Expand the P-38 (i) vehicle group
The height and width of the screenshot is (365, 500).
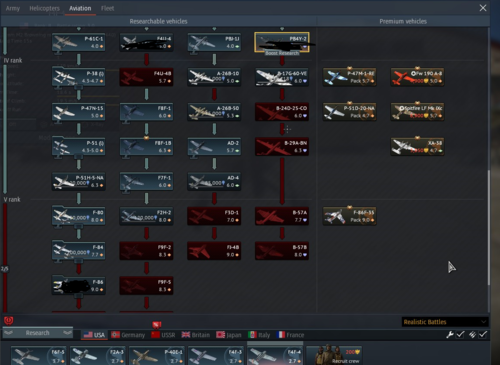tap(79, 77)
